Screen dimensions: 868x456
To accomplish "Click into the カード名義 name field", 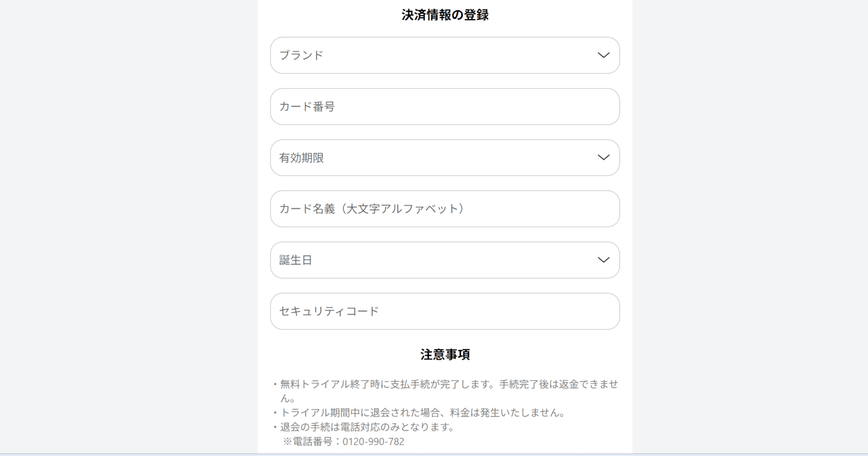I will (x=445, y=209).
